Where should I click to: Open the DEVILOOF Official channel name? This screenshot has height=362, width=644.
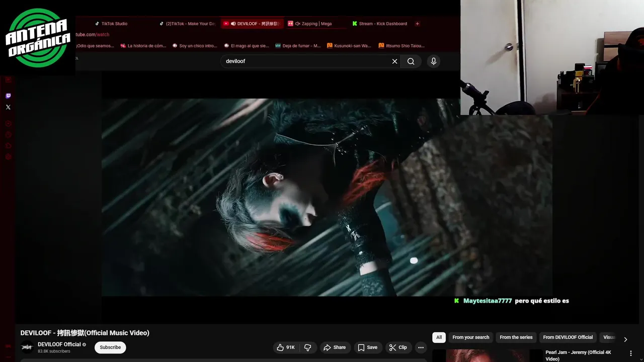[59, 344]
